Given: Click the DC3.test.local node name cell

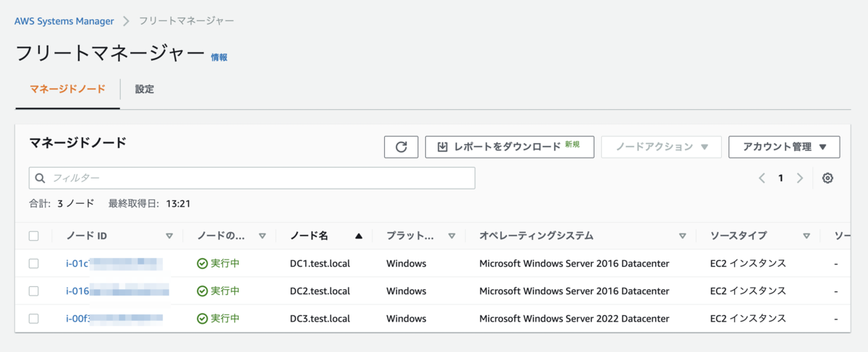Looking at the screenshot, I should tap(320, 318).
